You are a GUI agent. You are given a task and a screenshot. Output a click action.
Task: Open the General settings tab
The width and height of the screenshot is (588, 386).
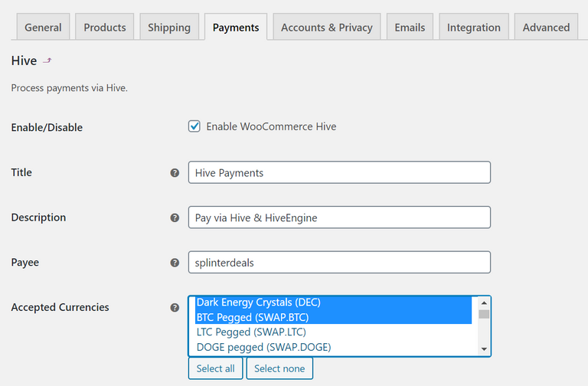[43, 27]
